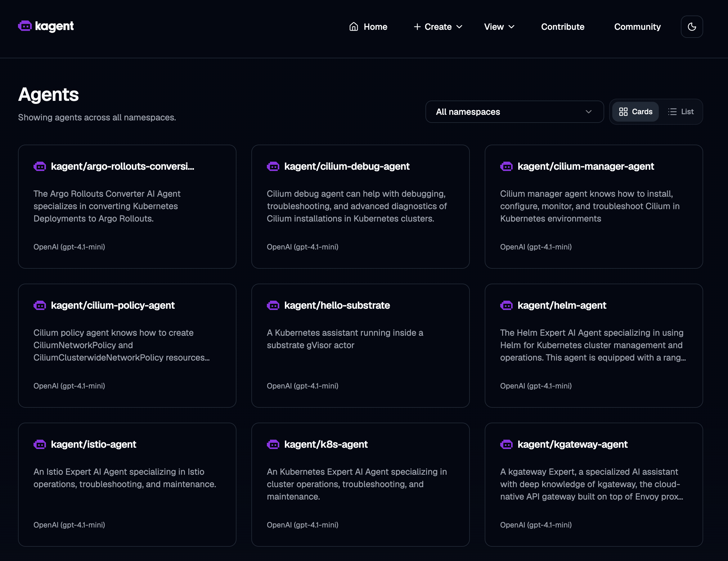Open the Contribute link
This screenshot has height=561, width=728.
click(563, 27)
